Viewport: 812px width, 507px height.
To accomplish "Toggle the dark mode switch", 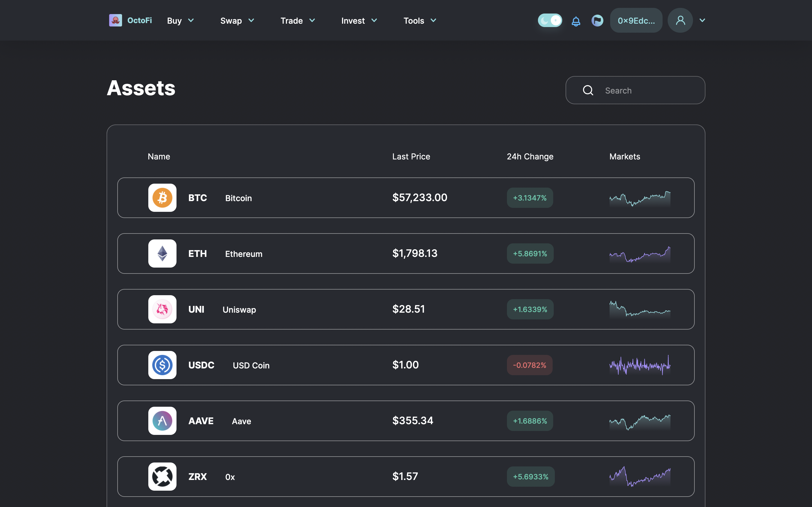I will [550, 21].
